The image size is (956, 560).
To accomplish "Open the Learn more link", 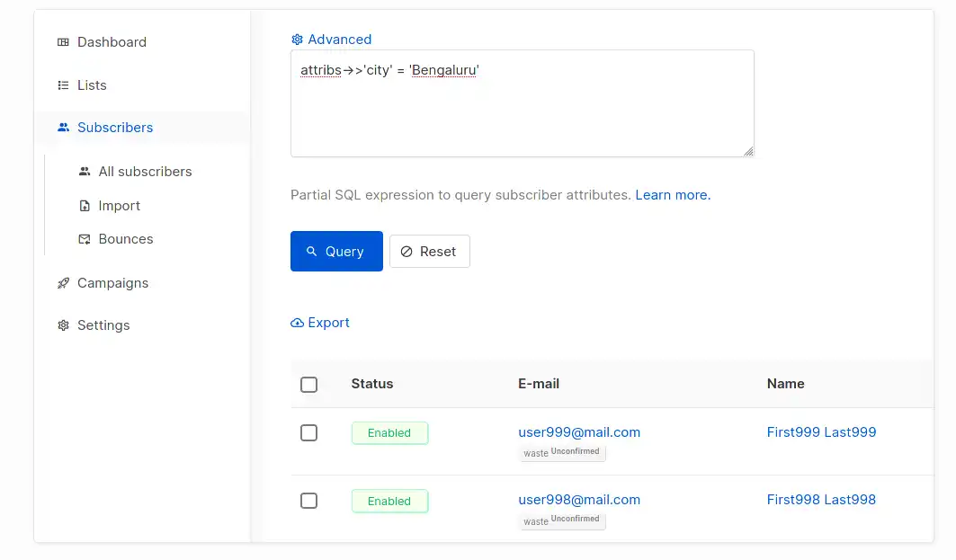I will click(673, 195).
